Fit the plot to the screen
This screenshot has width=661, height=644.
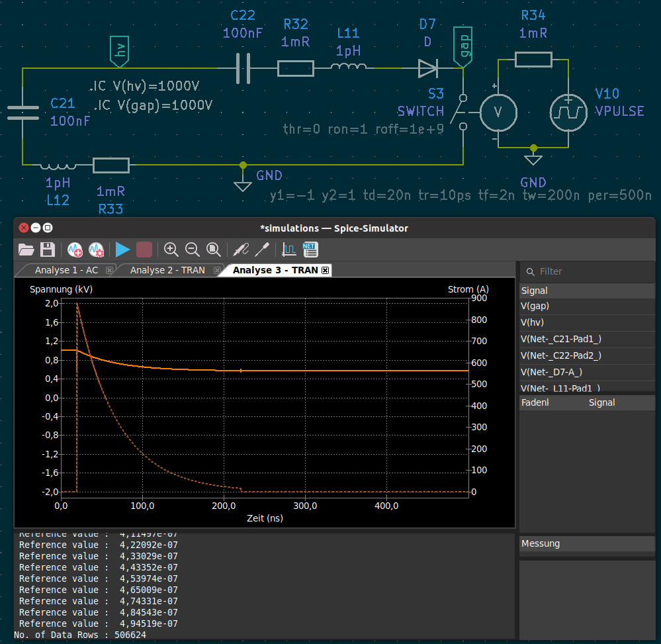point(214,250)
